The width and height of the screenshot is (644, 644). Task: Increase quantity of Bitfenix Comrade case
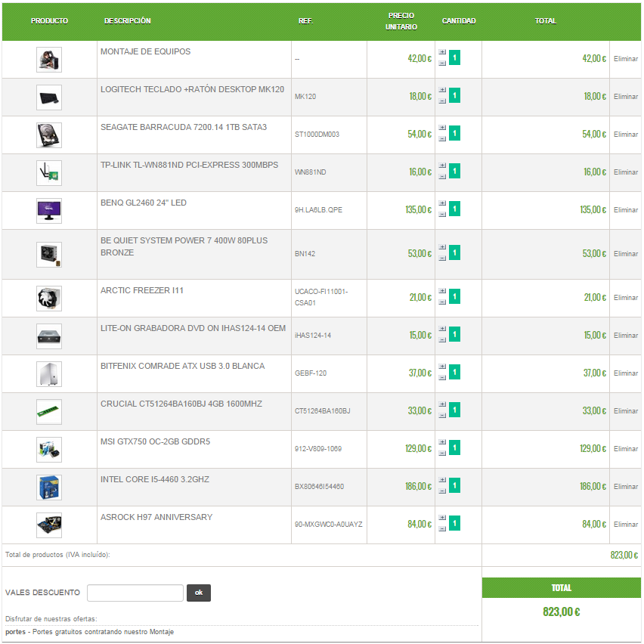click(x=442, y=367)
